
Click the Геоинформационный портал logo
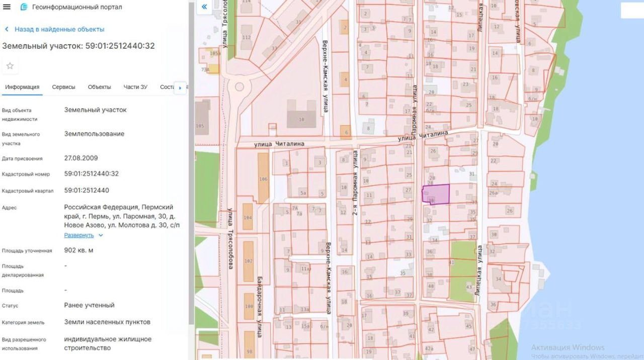click(24, 7)
